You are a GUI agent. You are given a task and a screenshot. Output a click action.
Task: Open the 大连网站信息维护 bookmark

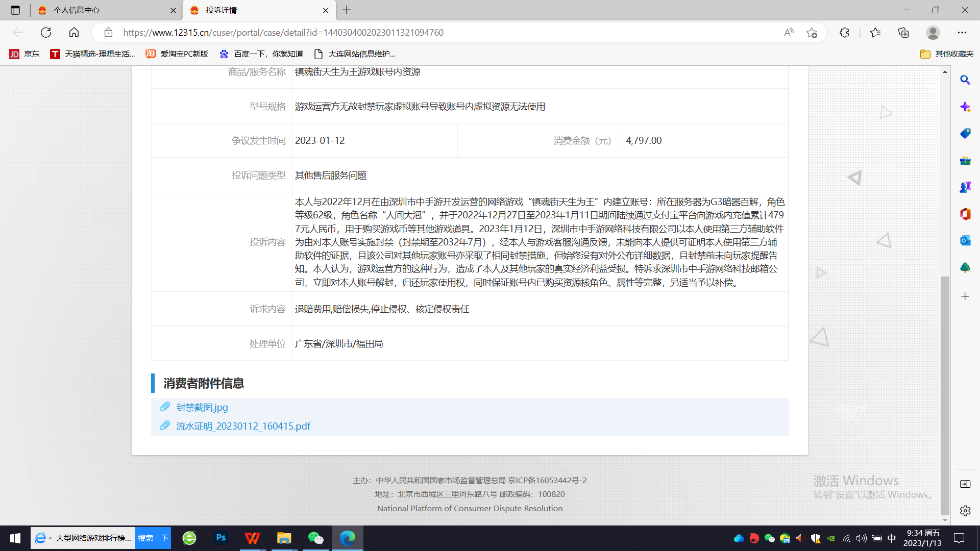pos(355,54)
